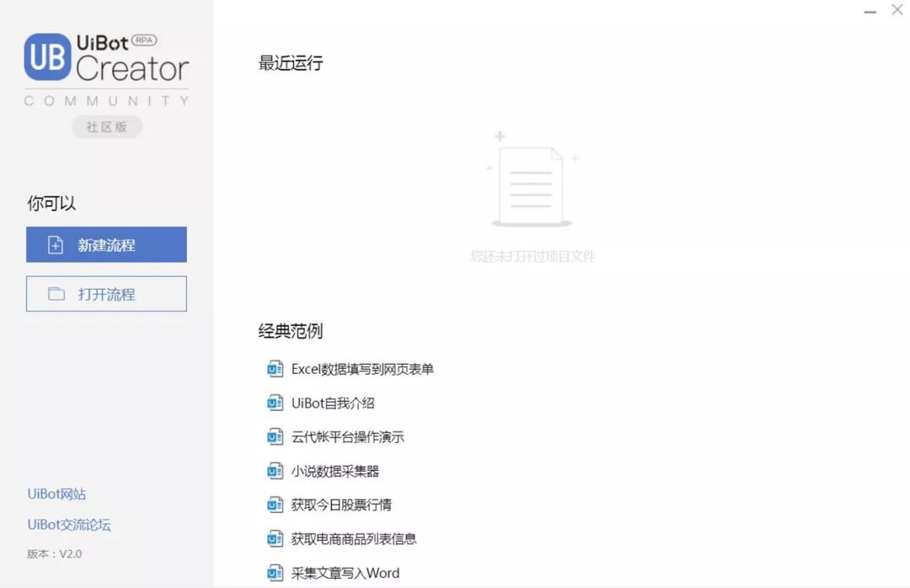Click the 版本：V2.0 version text
The height and width of the screenshot is (588, 910).
point(55,553)
